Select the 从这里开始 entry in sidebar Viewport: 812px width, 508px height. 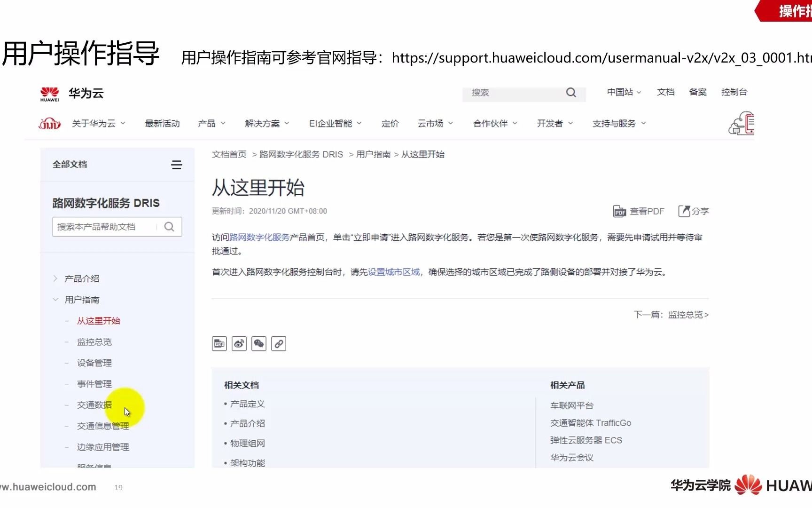(x=98, y=320)
